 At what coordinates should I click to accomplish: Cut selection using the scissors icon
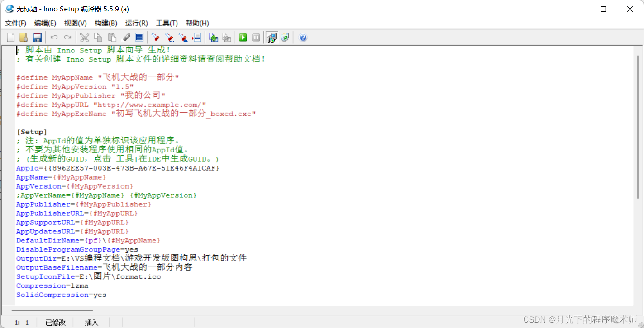click(85, 38)
